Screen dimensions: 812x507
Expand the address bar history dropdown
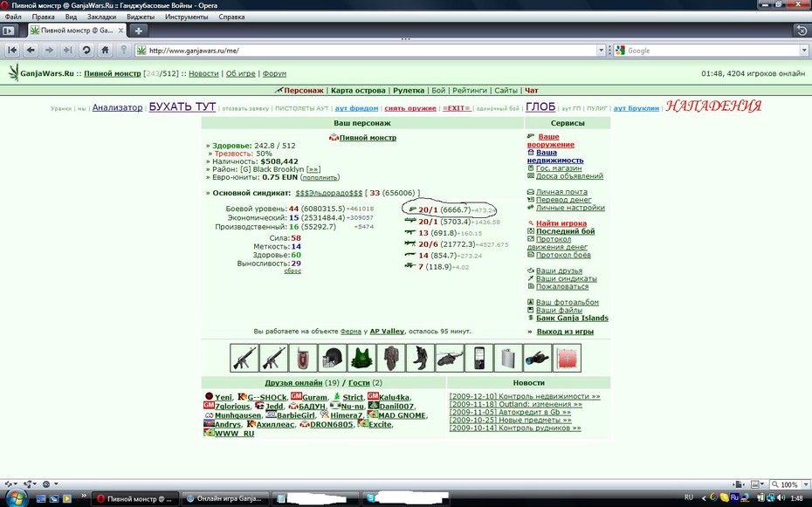tap(602, 51)
